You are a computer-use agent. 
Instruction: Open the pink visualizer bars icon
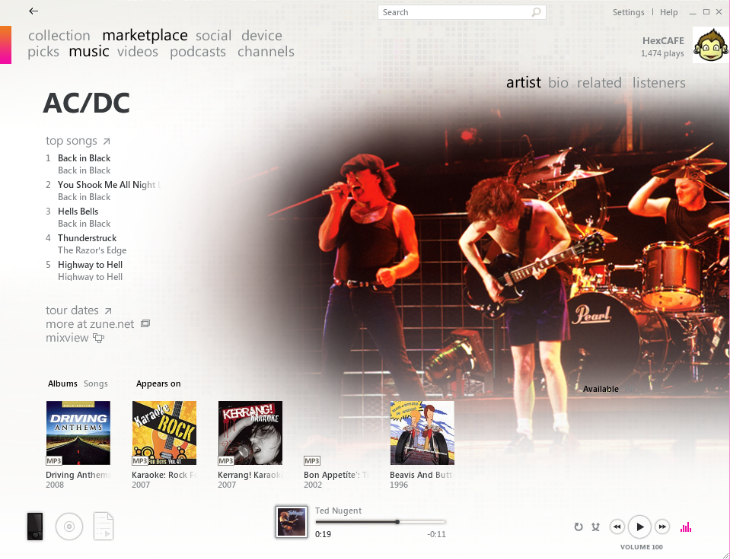coord(686,527)
